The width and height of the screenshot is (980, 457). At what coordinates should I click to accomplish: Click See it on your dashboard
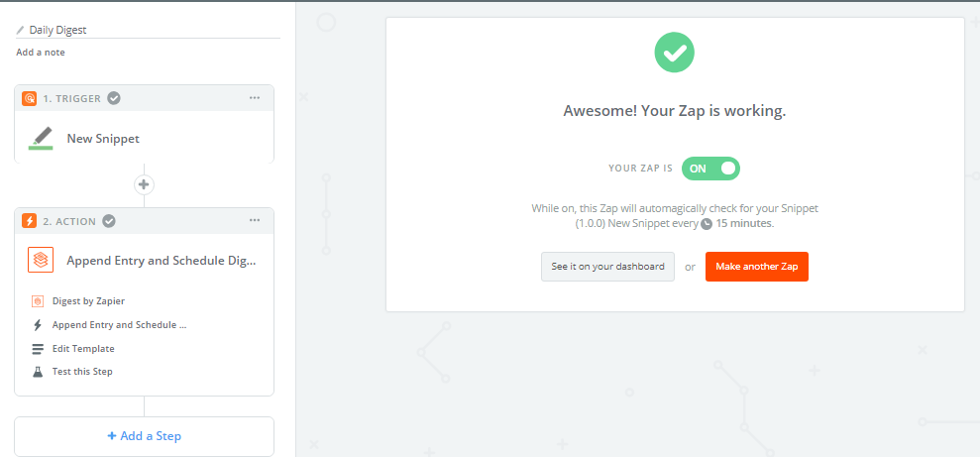pyautogui.click(x=607, y=267)
